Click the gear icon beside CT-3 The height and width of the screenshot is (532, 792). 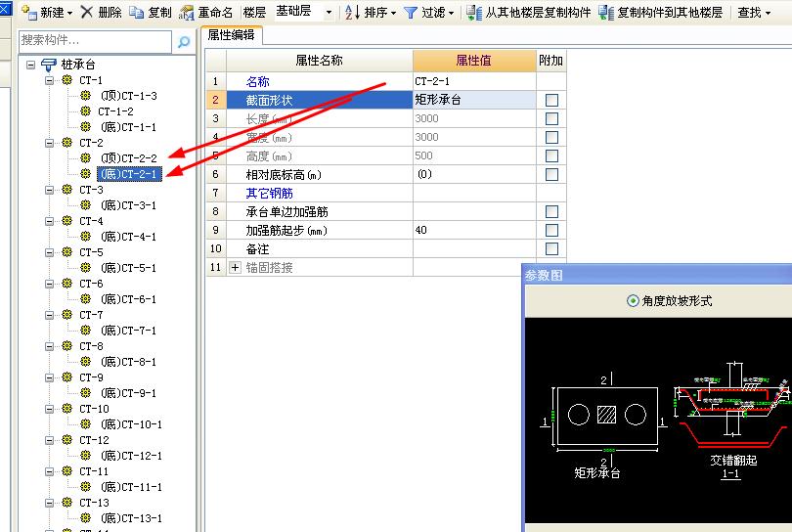click(67, 190)
